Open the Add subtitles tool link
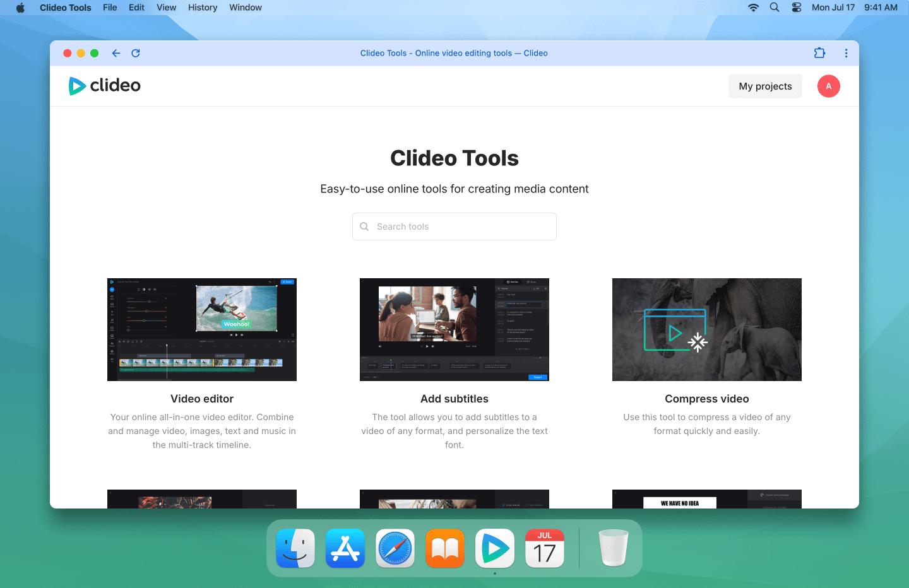The height and width of the screenshot is (588, 909). tap(454, 399)
